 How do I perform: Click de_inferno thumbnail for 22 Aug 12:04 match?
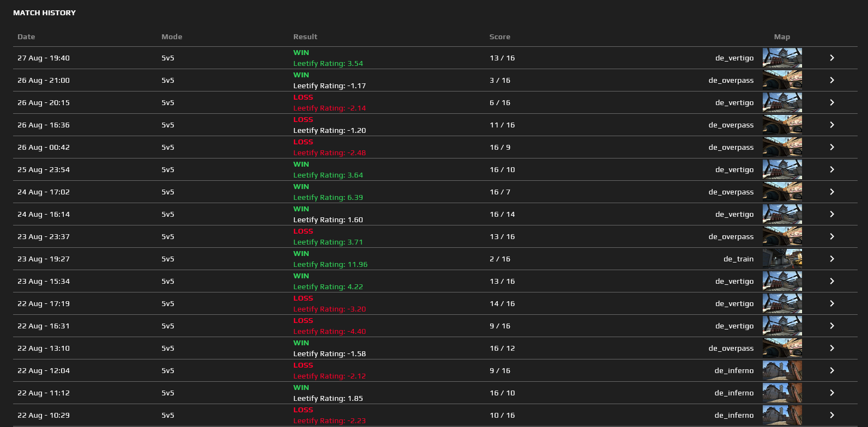point(782,370)
